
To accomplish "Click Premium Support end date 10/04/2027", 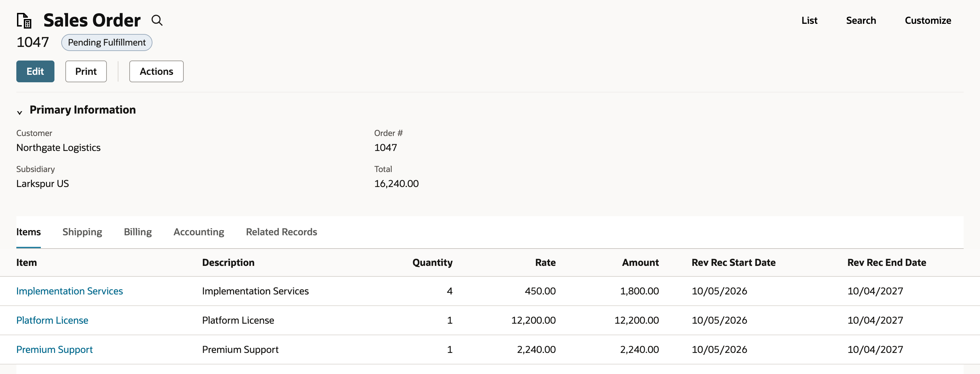I will [x=875, y=350].
